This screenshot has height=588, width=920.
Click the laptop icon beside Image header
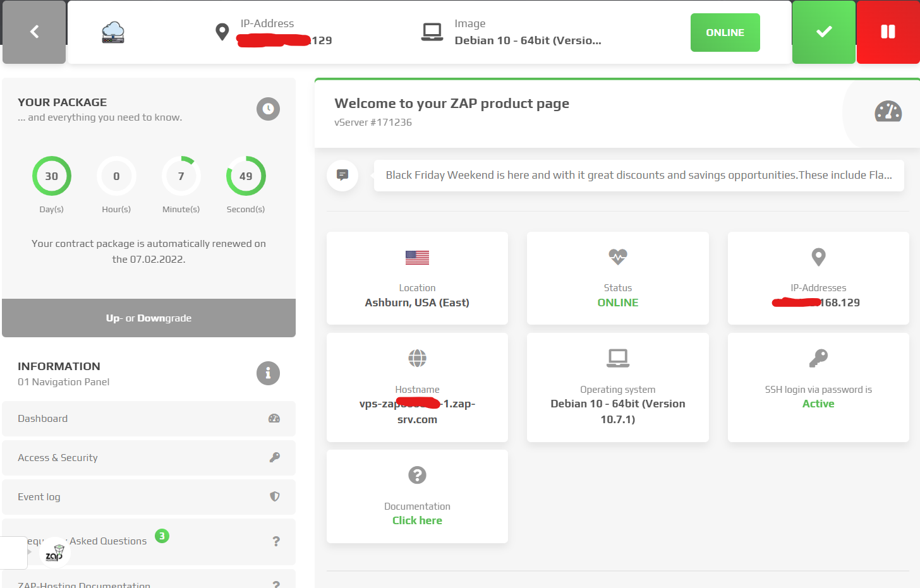point(432,32)
